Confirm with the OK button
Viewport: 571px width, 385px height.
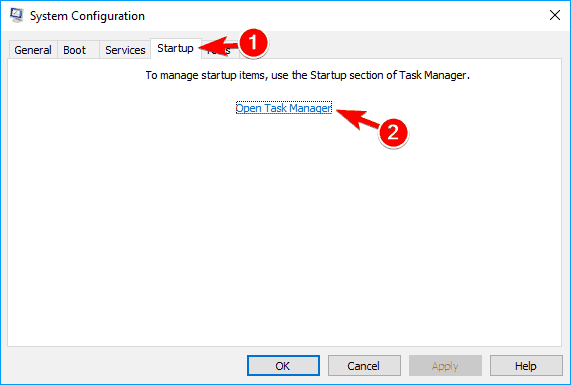click(x=283, y=366)
